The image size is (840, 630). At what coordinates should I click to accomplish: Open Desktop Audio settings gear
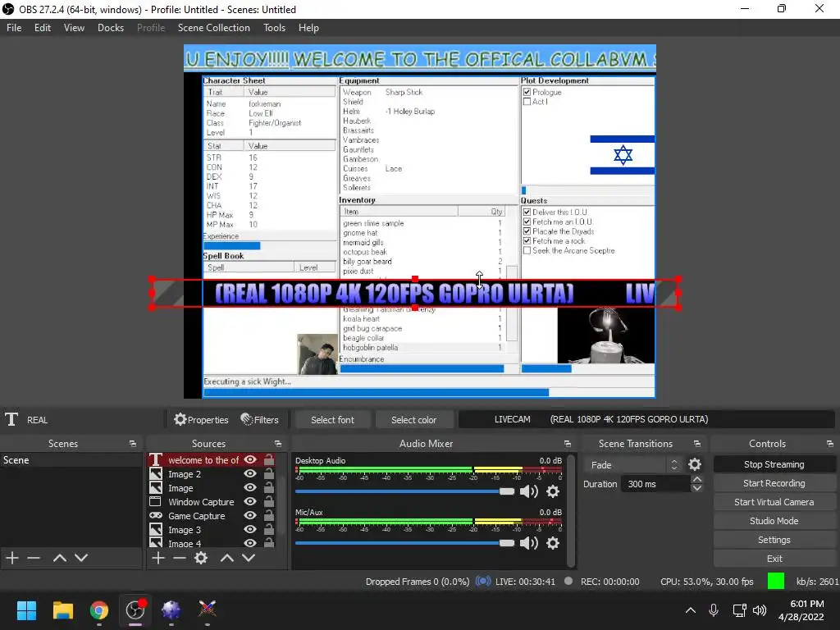click(x=553, y=491)
